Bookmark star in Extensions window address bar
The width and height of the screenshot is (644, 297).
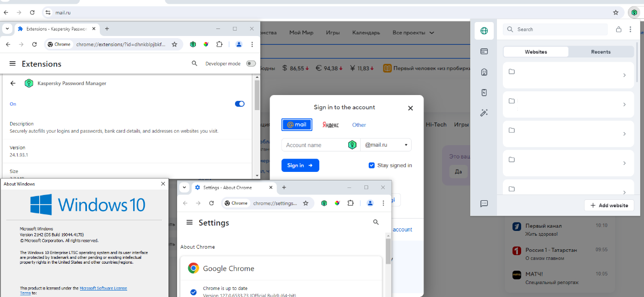click(x=174, y=44)
